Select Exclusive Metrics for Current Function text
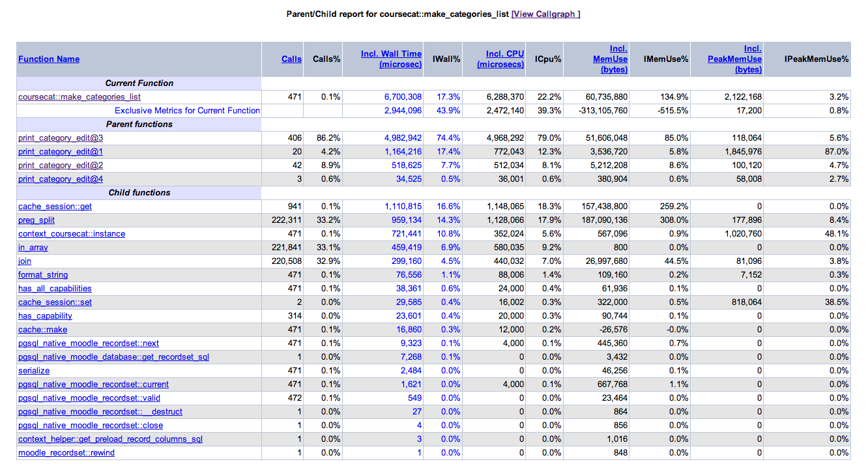This screenshot has height=464, width=868. (x=188, y=110)
